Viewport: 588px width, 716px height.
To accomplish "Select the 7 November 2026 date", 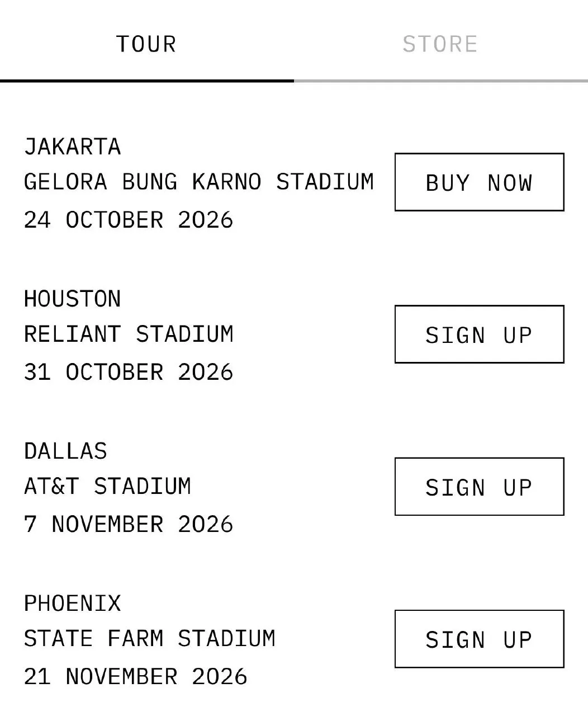I will pos(128,525).
